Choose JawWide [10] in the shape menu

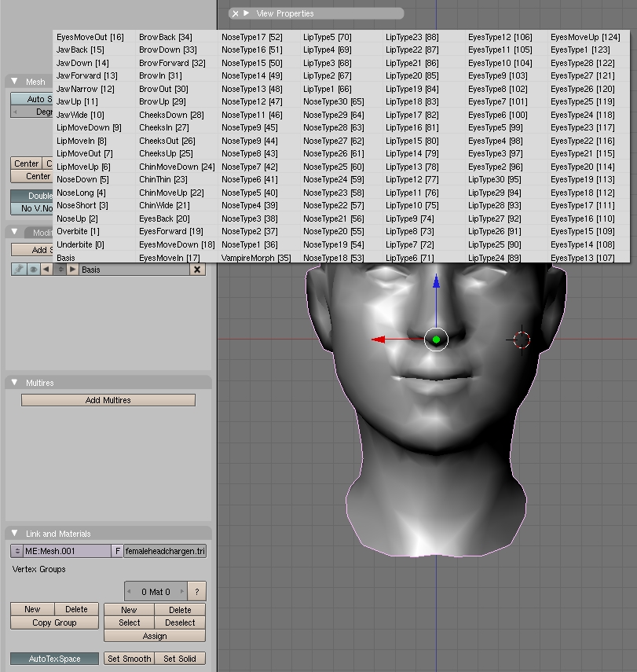point(79,115)
